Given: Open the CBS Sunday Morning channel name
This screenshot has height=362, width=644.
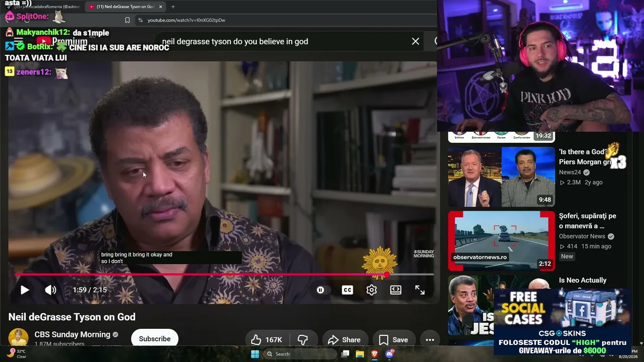Looking at the screenshot, I should tap(72, 334).
